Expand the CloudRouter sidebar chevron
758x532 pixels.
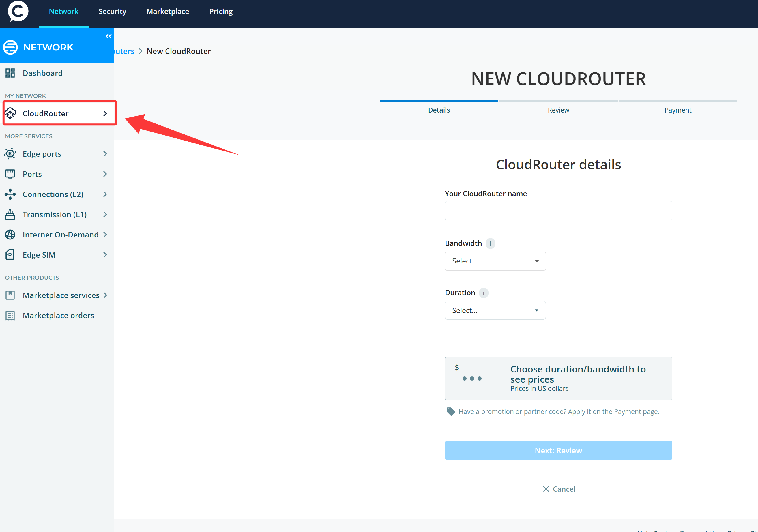(105, 114)
